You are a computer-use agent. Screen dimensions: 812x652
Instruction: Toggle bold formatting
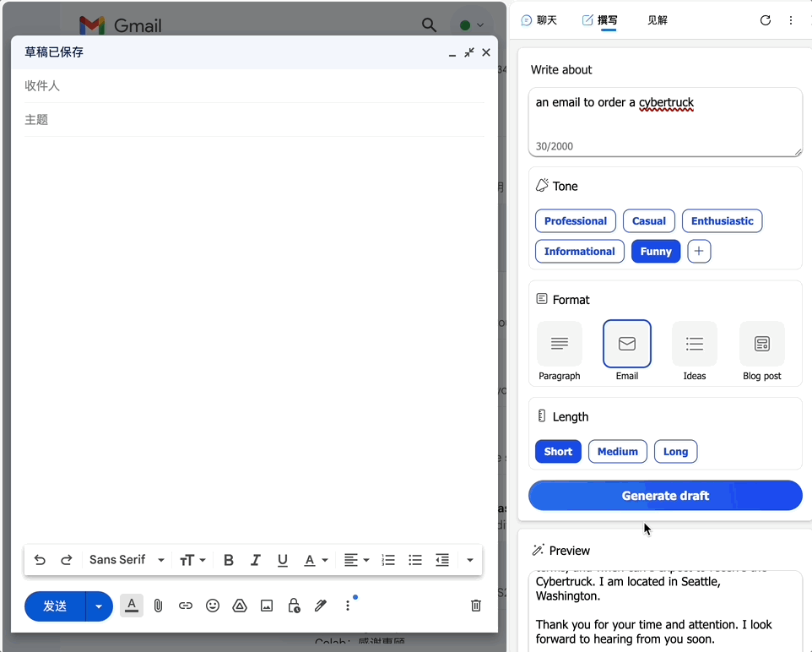point(228,559)
